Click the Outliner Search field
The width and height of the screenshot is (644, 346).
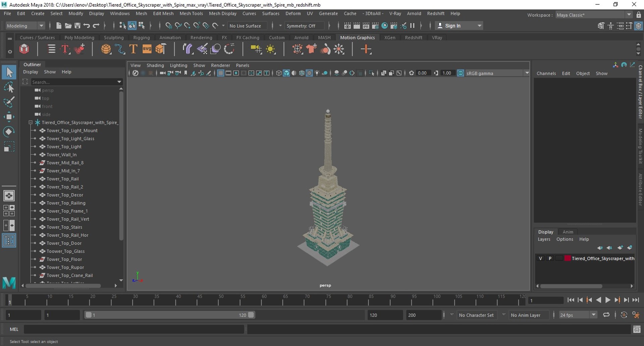[x=73, y=82]
